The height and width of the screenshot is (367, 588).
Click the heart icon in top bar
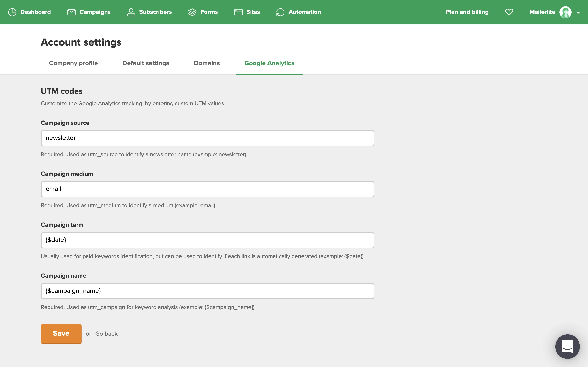509,12
